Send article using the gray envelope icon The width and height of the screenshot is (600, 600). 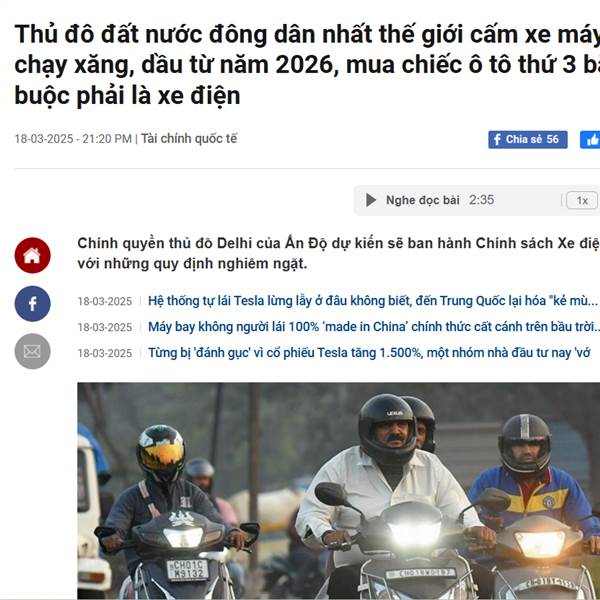33,351
